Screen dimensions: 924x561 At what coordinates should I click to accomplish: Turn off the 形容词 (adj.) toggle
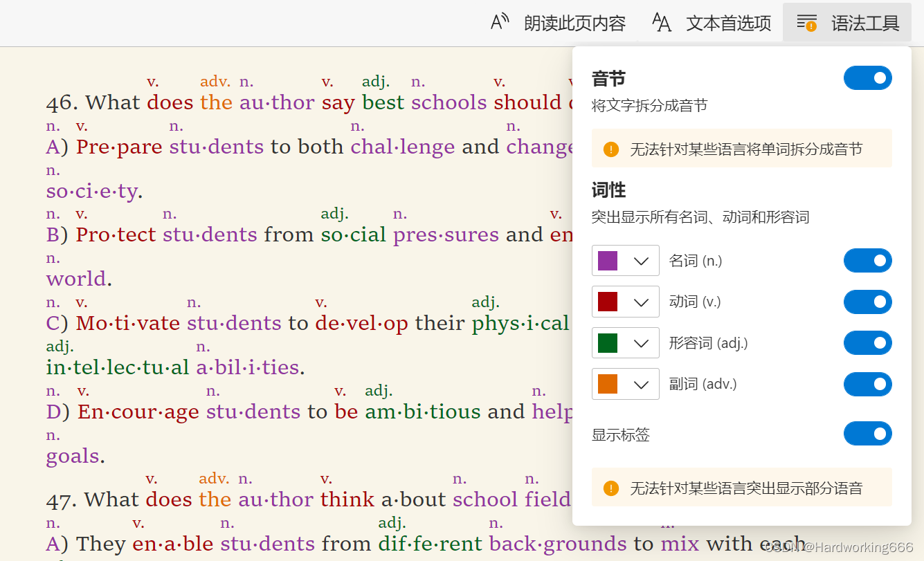click(x=867, y=342)
